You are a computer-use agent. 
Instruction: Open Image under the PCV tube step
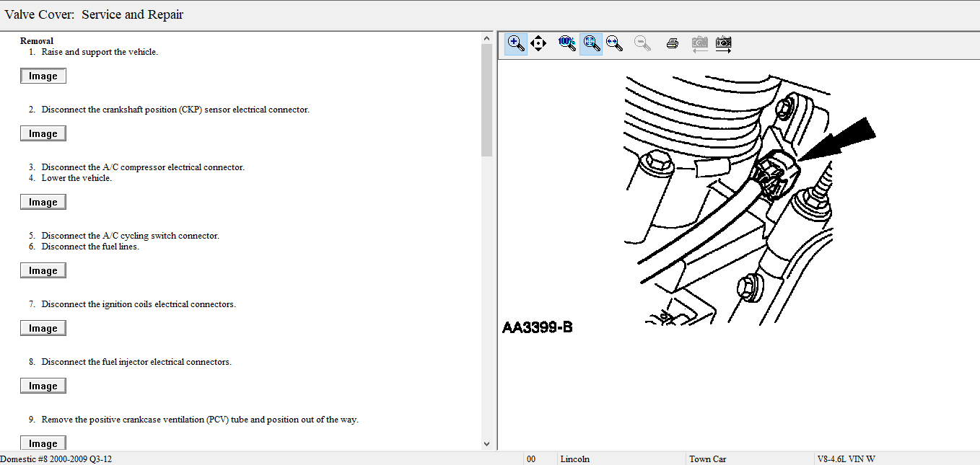[43, 443]
